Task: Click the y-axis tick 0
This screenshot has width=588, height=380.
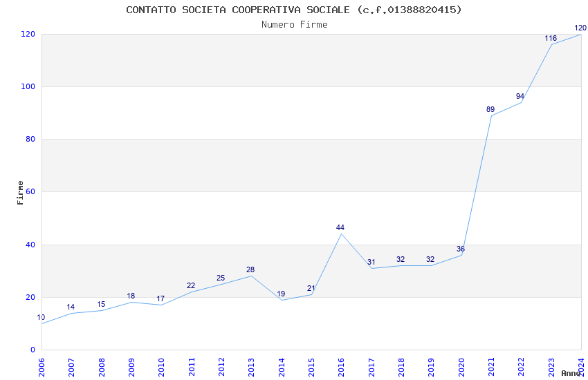Action: (x=33, y=350)
